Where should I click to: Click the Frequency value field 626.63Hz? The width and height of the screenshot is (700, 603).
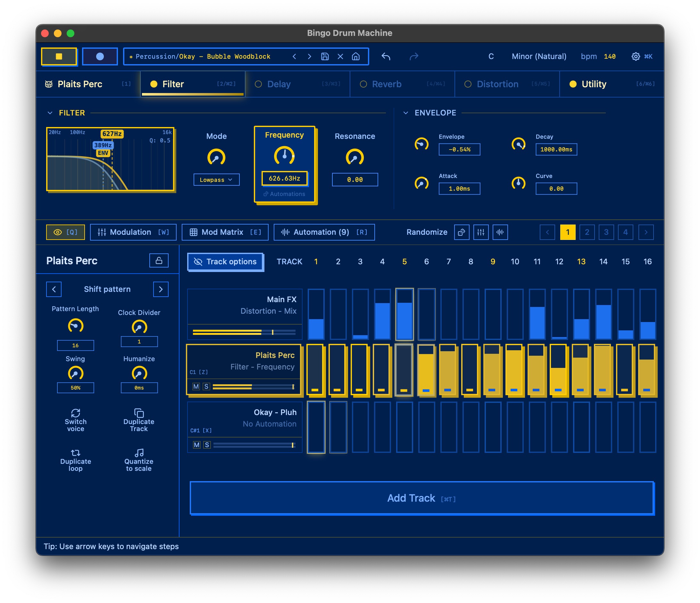285,178
